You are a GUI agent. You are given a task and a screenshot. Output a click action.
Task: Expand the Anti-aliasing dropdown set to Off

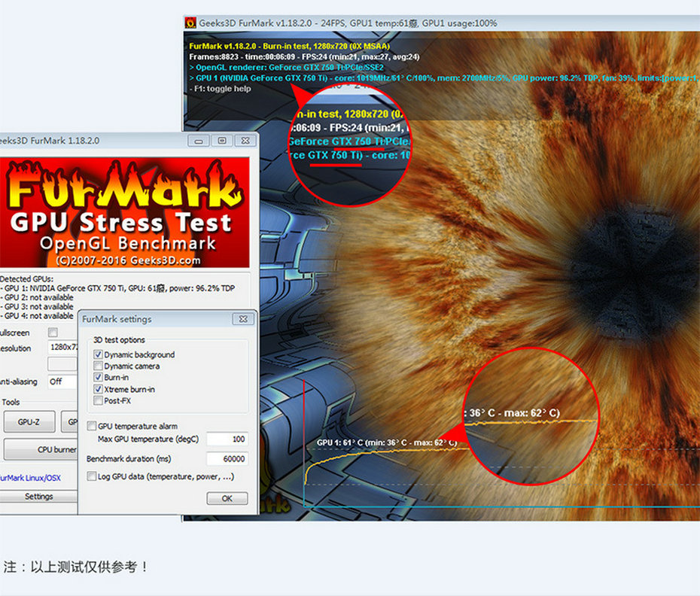[62, 382]
